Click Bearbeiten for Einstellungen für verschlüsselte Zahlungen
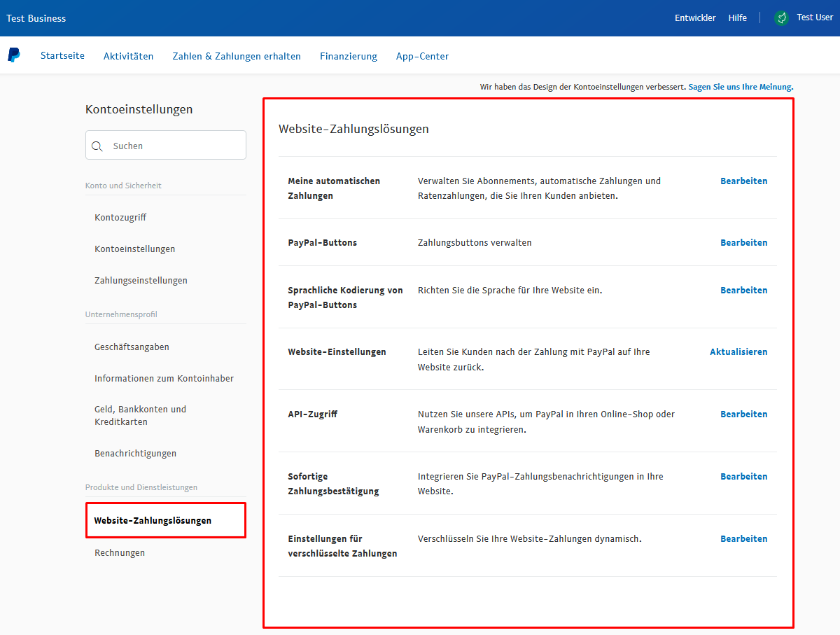 [x=744, y=538]
